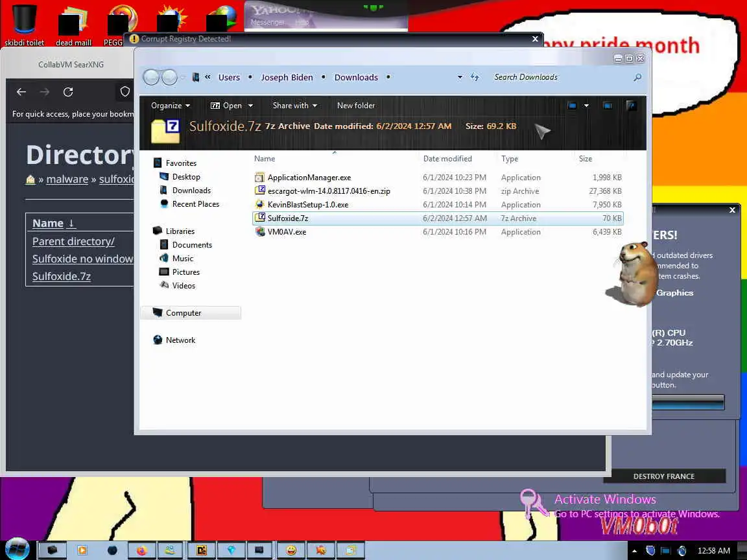
Task: Click the browser back arrow in CollabVM window
Action: pos(21,92)
